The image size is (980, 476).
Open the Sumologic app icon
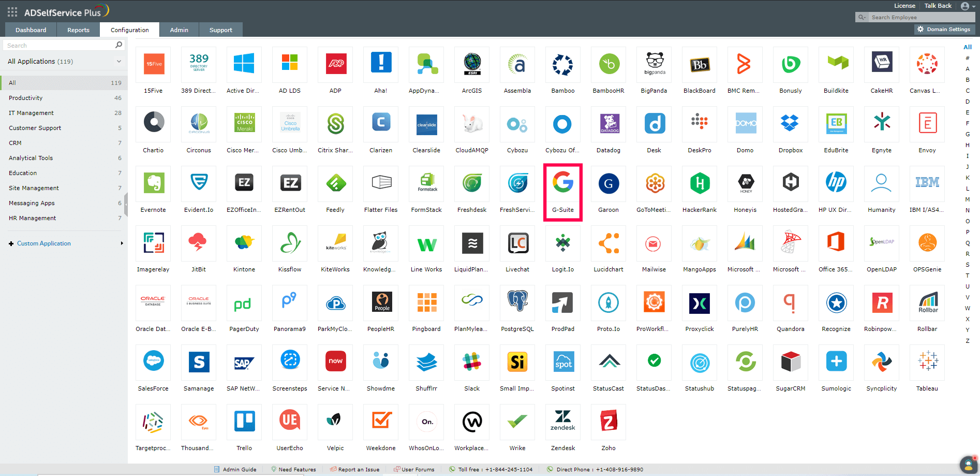[x=836, y=362]
